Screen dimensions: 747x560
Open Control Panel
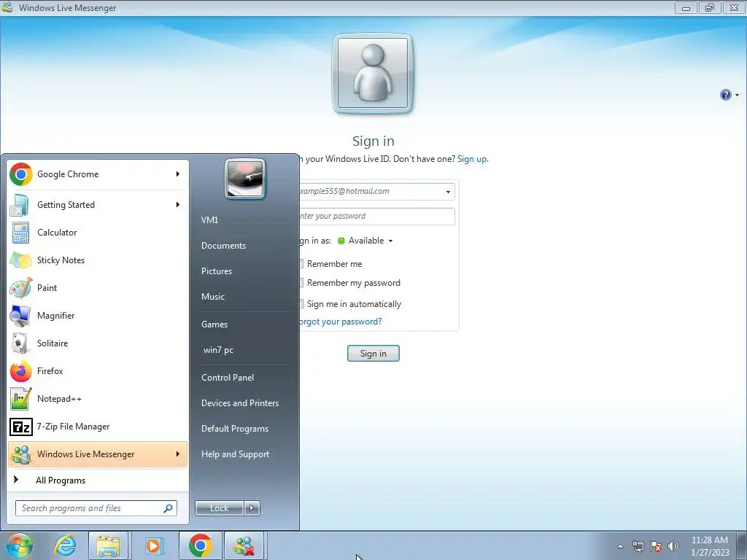coord(228,378)
